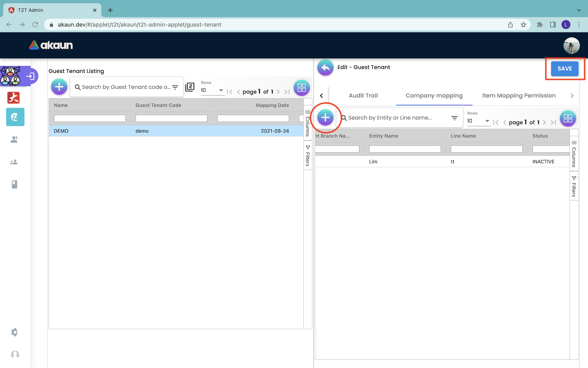Open the Rows dropdown in Company mapping

(x=479, y=121)
